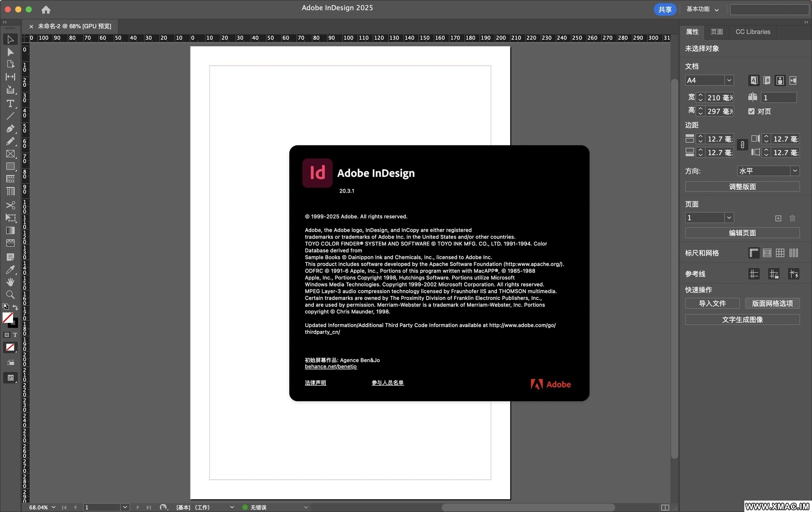Open the behance.net/benetjo link
This screenshot has width=812, height=512.
point(331,367)
